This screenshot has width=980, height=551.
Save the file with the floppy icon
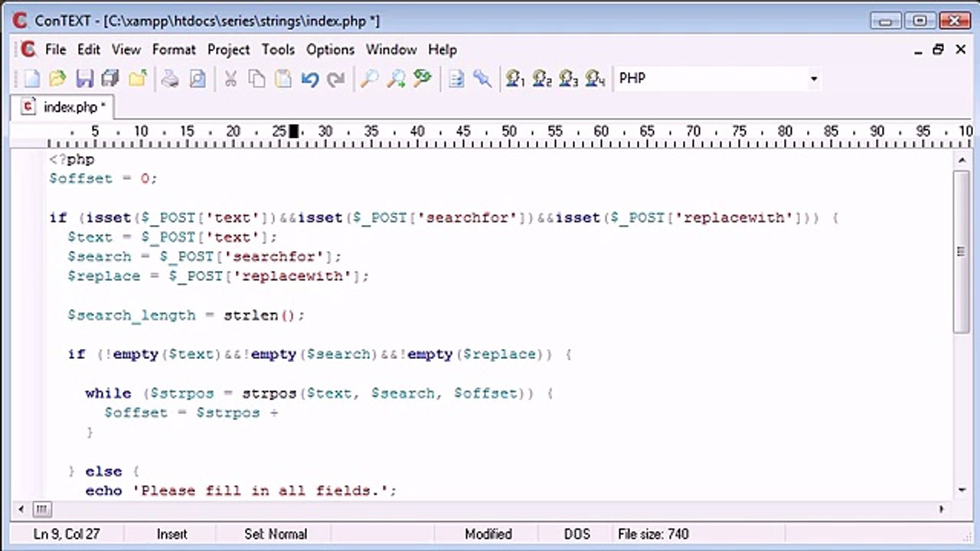click(84, 78)
